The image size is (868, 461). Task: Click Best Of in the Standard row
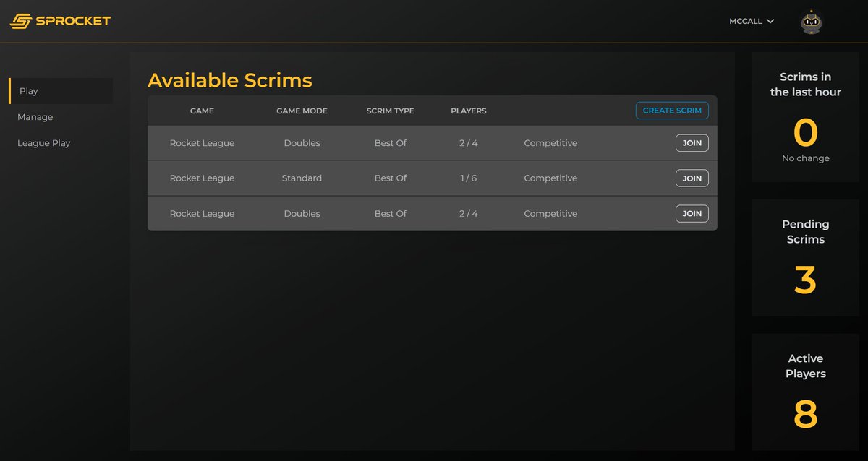[391, 178]
